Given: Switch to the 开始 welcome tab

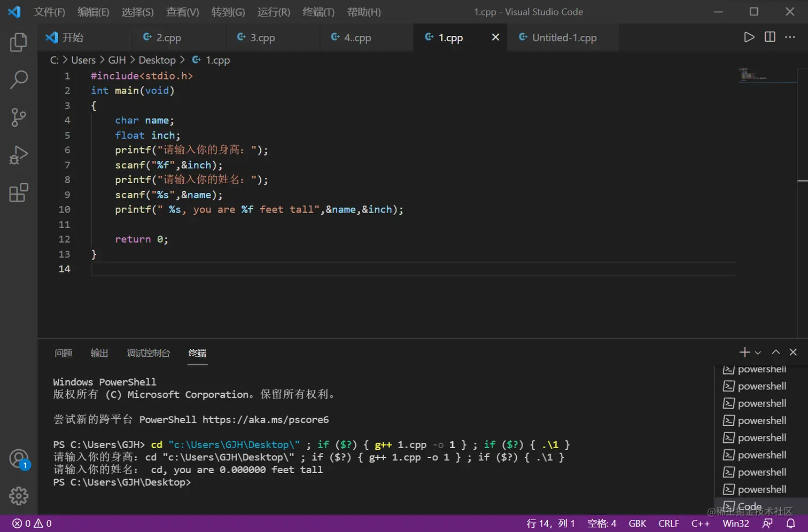Looking at the screenshot, I should (x=84, y=37).
